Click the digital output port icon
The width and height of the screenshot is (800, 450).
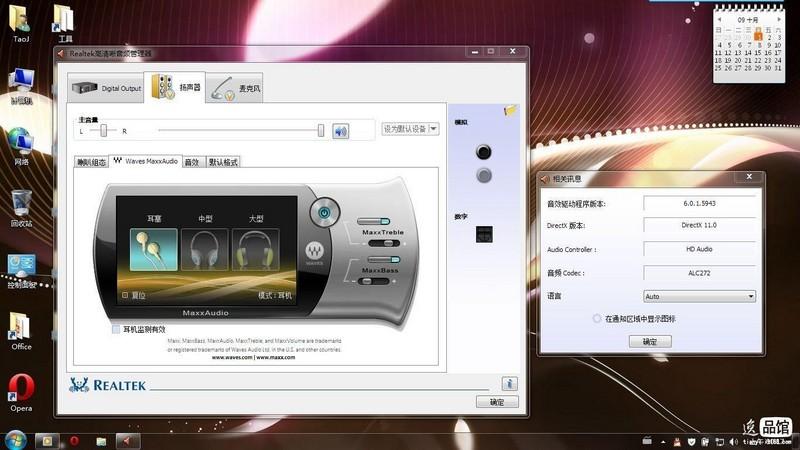[x=484, y=234]
